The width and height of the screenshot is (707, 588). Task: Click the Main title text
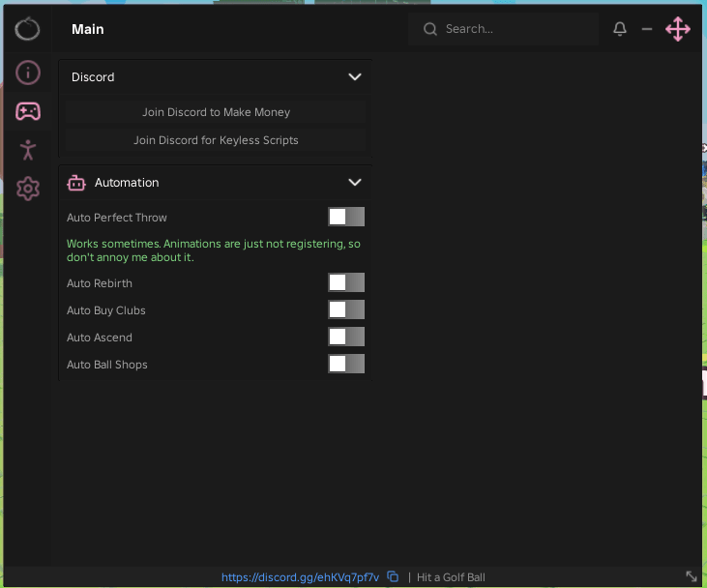[87, 29]
